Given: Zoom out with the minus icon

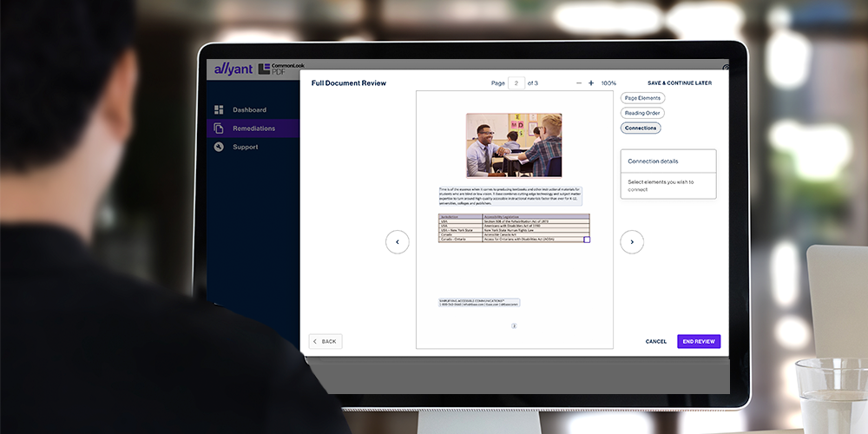Looking at the screenshot, I should 579,83.
